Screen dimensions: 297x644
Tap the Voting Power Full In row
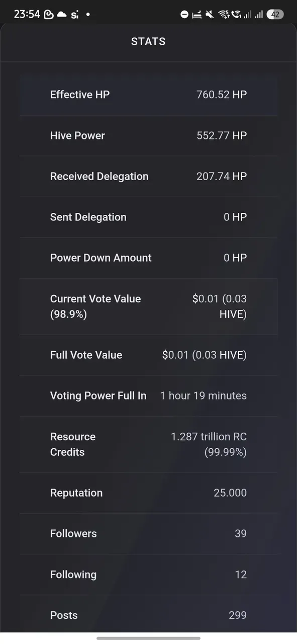click(x=148, y=396)
